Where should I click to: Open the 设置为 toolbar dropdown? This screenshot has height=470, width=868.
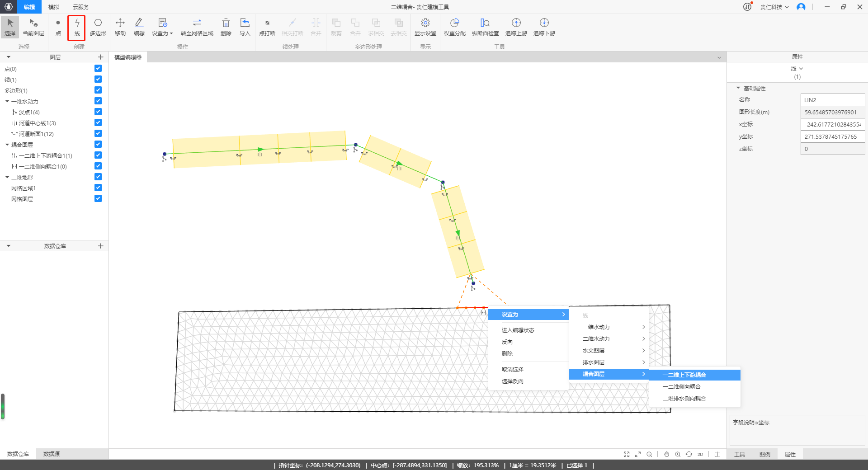point(162,27)
